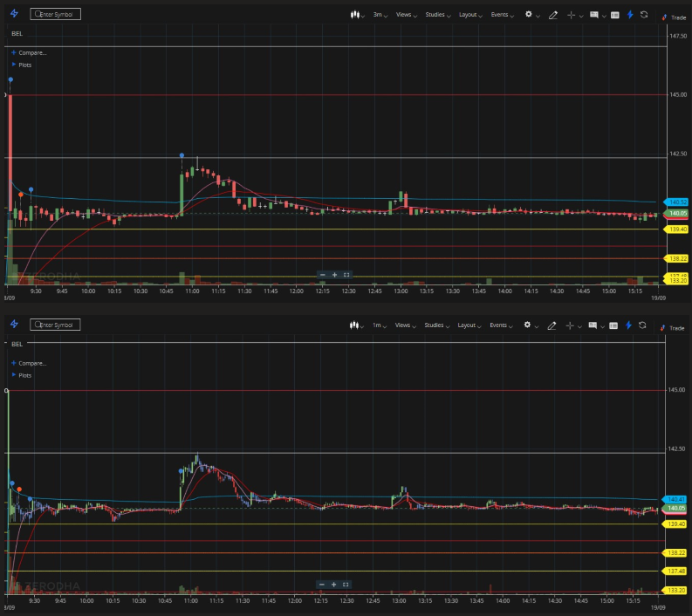Viewport: 692px width, 616px height.
Task: Reset zoom via home icon, 3m chart
Action: [x=346, y=275]
